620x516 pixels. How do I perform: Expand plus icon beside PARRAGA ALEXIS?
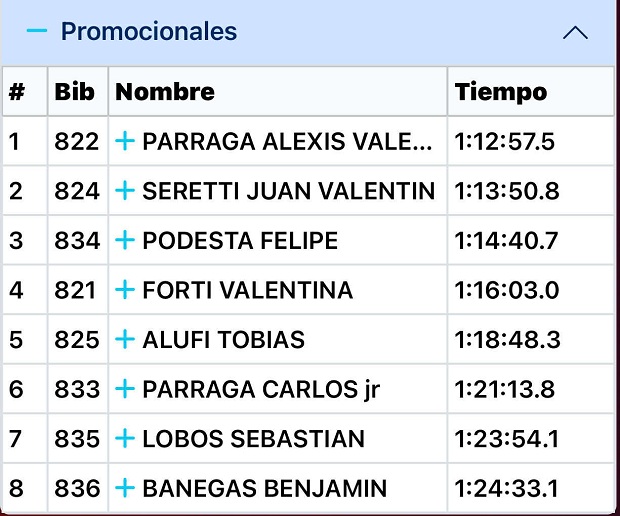[125, 141]
